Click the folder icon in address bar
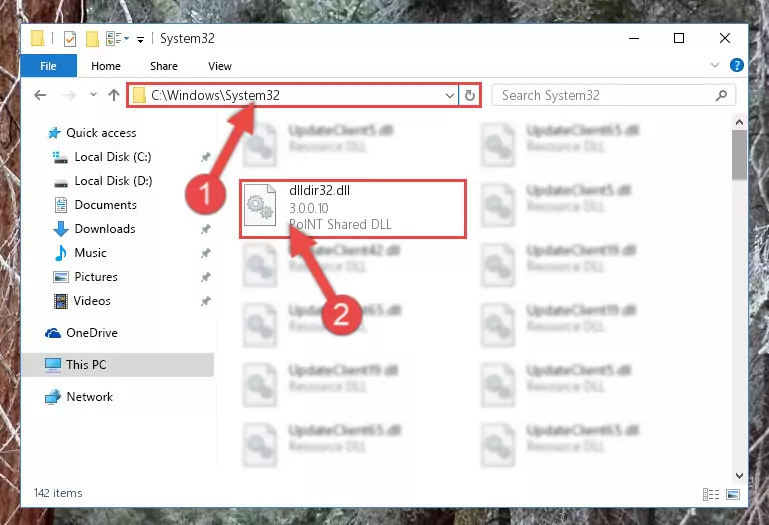 (x=139, y=95)
